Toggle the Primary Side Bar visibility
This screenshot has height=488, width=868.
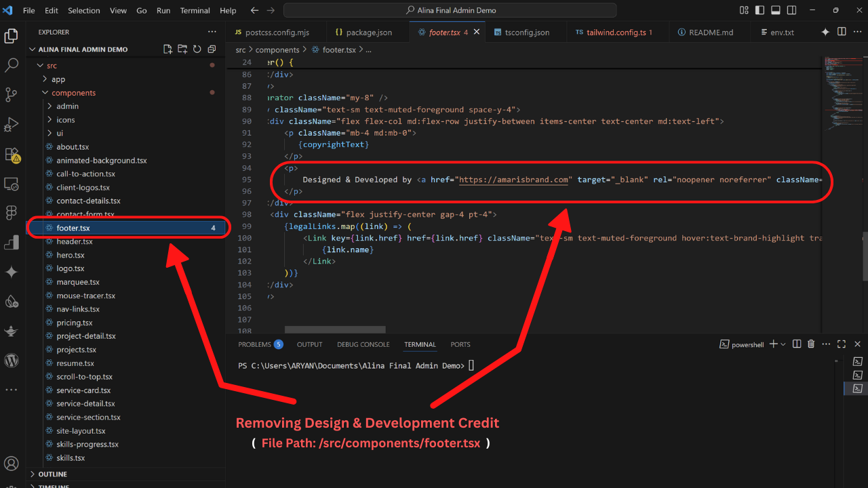(x=759, y=9)
